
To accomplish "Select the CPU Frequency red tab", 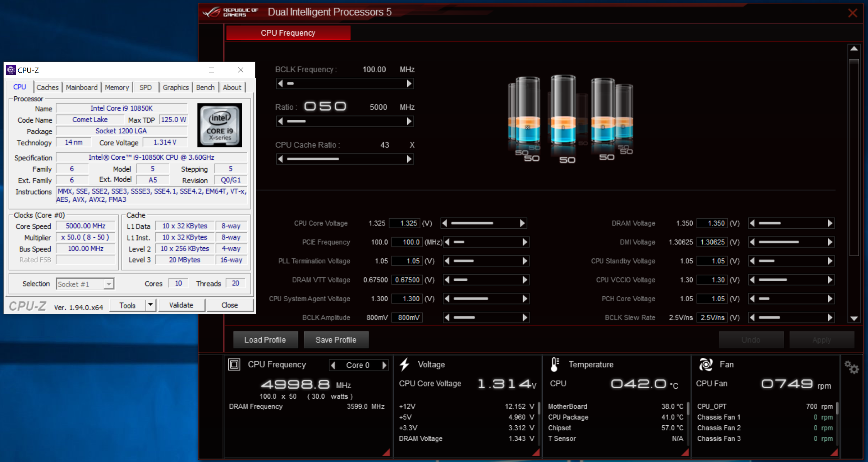I will point(288,33).
